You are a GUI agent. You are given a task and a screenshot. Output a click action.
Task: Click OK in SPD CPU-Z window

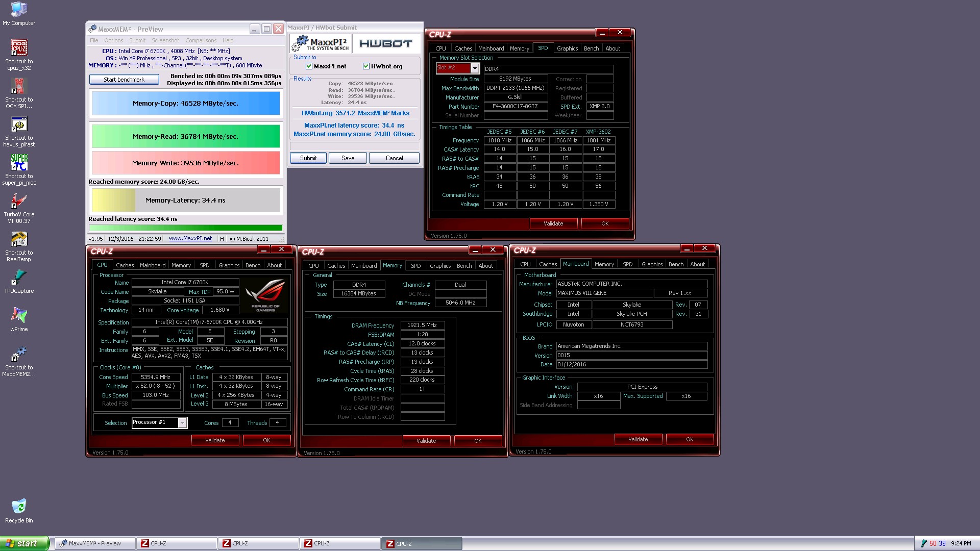[605, 223]
